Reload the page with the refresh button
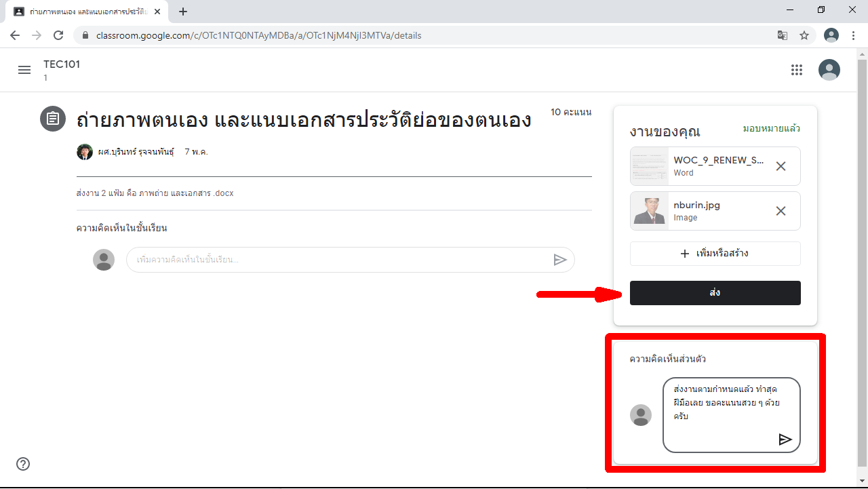Image resolution: width=868 pixels, height=489 pixels. (x=58, y=35)
